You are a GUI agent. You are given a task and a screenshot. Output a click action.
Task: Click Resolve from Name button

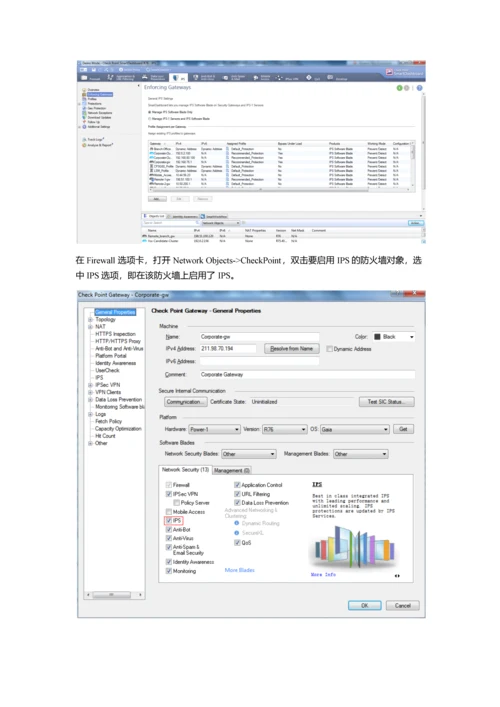pos(291,349)
